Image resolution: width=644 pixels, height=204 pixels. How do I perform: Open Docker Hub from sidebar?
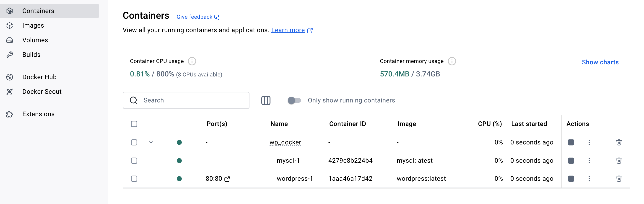point(49,77)
